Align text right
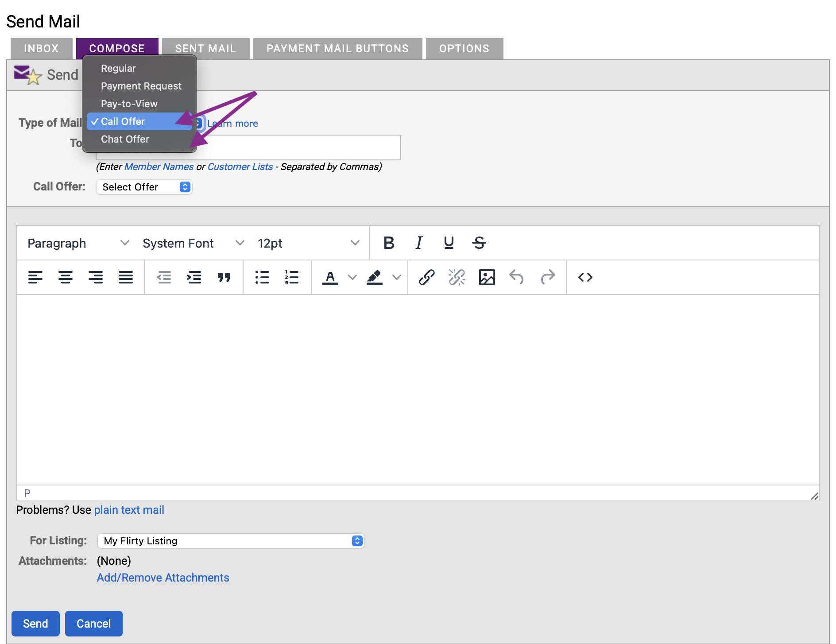 click(x=96, y=277)
